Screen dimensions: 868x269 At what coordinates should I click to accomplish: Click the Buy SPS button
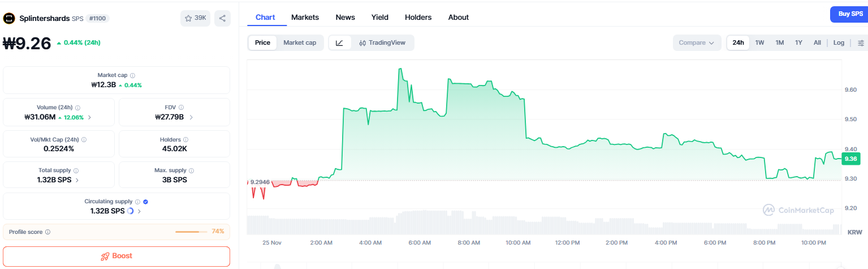click(x=849, y=14)
